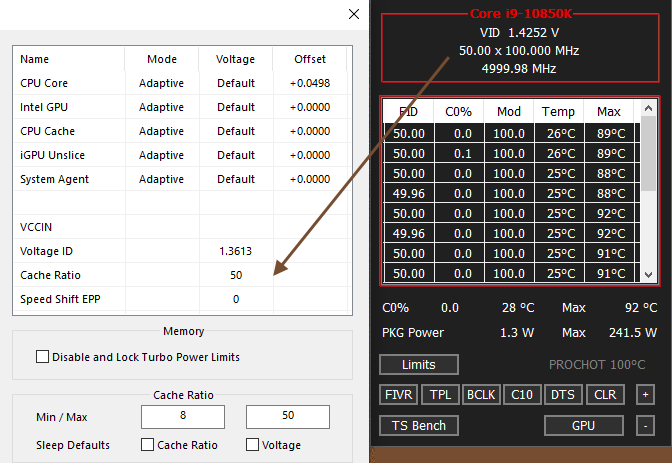Click the Voltage column header
Viewport: 672px width, 463px height.
pos(235,59)
